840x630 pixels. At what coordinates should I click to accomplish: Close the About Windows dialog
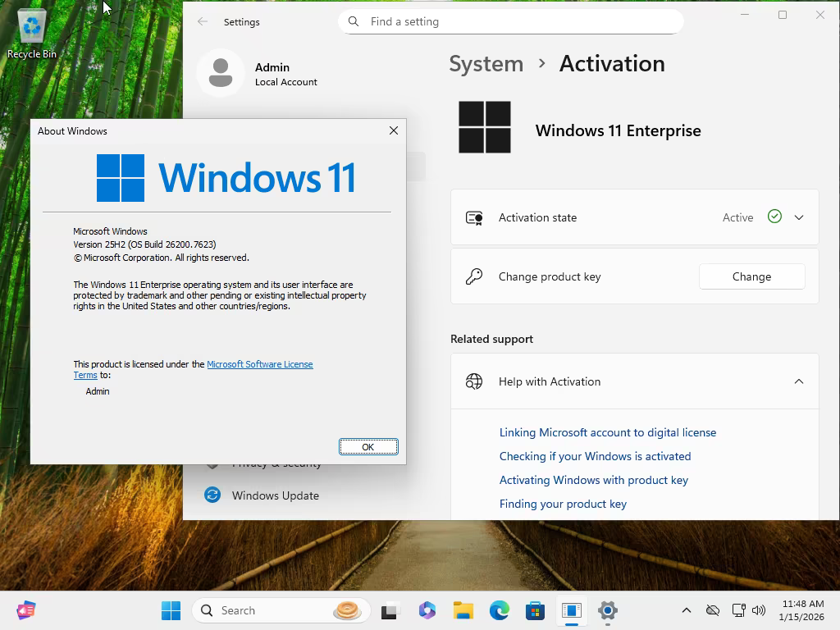tap(394, 130)
